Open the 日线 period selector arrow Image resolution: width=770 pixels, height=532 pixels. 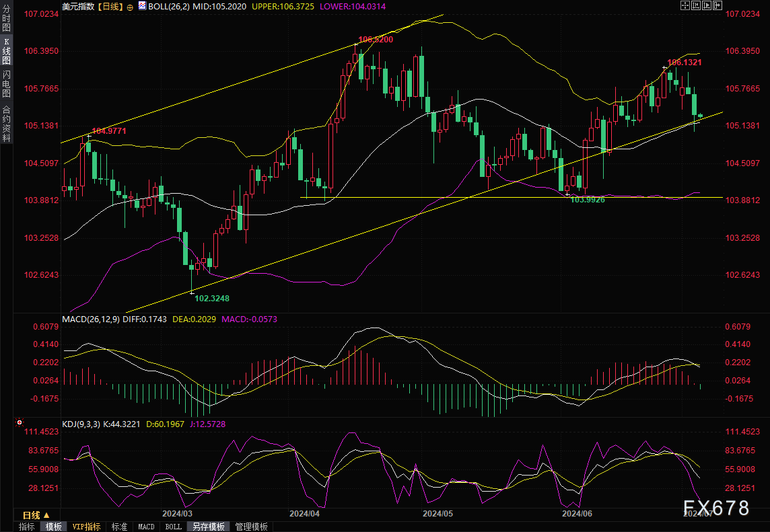pyautogui.click(x=46, y=515)
